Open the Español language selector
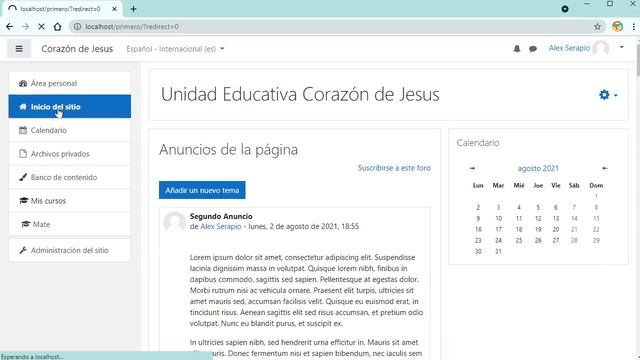 click(x=175, y=49)
